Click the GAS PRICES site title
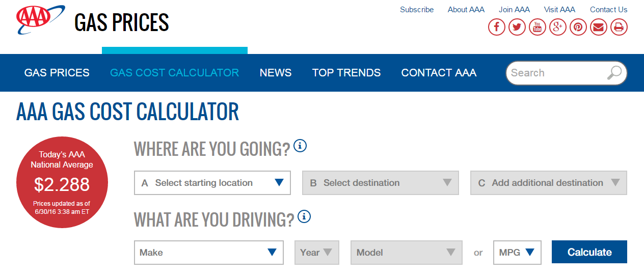 coord(122,22)
